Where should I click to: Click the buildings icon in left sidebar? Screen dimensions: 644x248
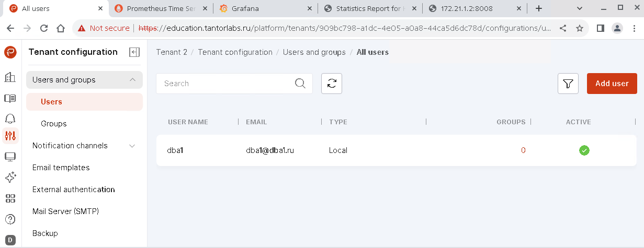coord(10,77)
